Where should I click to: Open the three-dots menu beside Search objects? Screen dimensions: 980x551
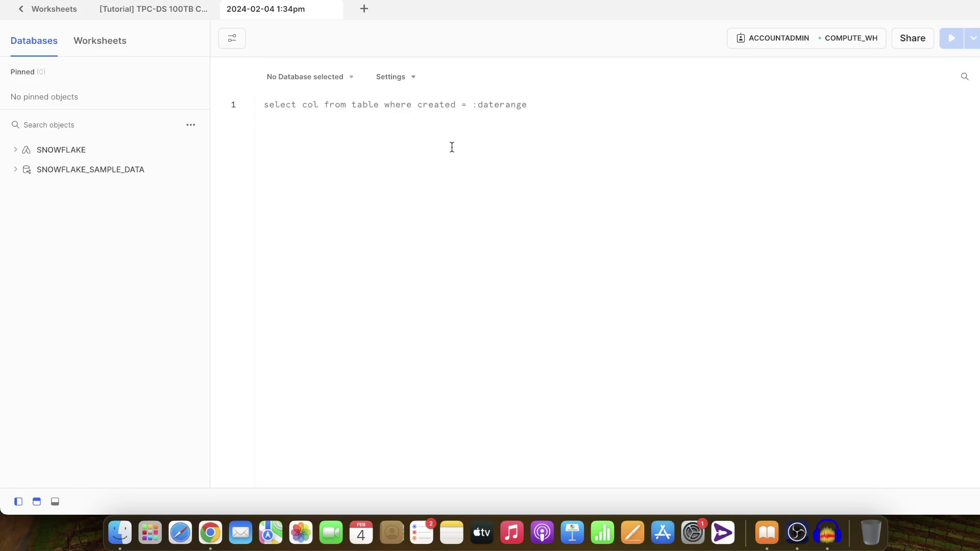click(190, 125)
